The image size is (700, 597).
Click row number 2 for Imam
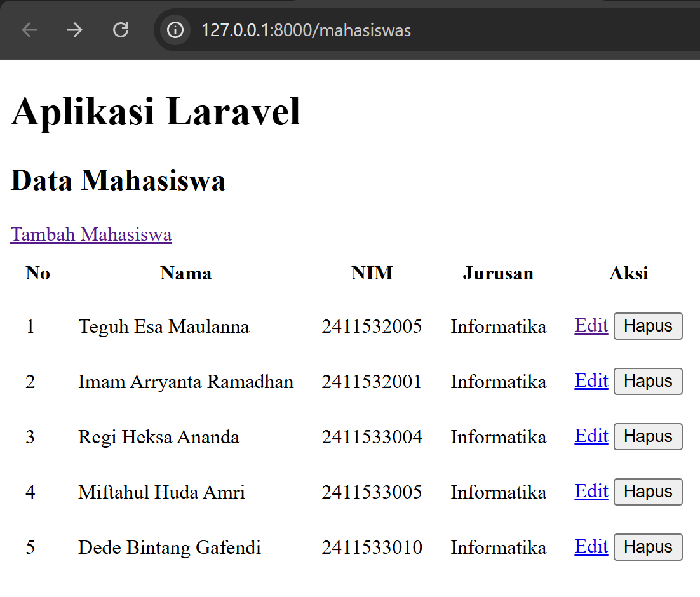[30, 382]
